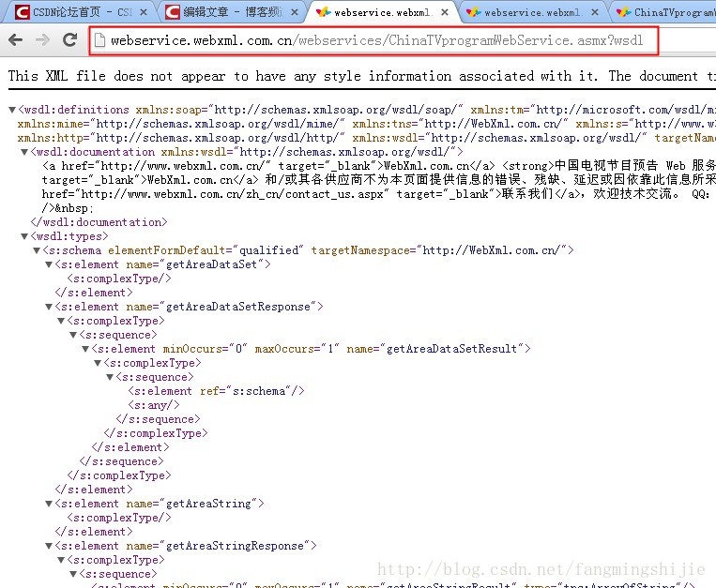Switch to the 编辑文章 博客频道 tab
716x588 pixels.
[232, 12]
